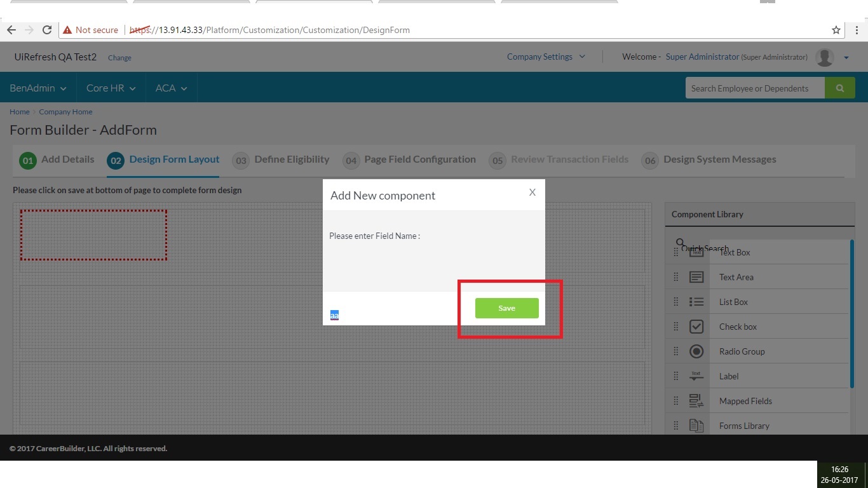Viewport: 868px width, 488px height.
Task: Select the Mapped Fields component icon
Action: pos(696,401)
